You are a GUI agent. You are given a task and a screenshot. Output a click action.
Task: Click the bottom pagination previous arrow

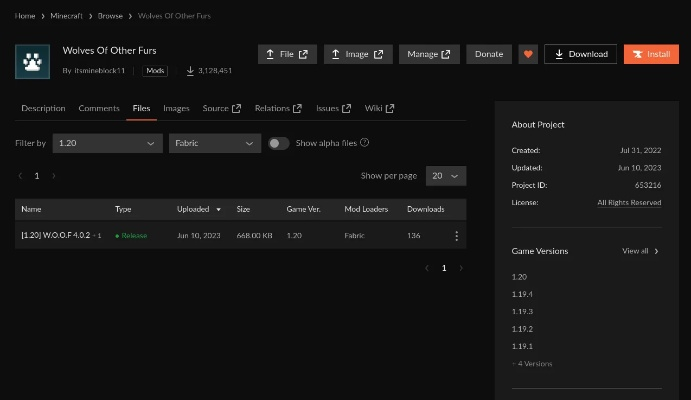[x=427, y=268]
